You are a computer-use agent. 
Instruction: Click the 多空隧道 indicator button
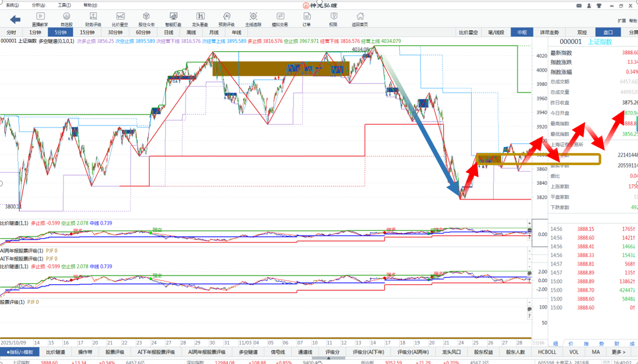point(248,352)
